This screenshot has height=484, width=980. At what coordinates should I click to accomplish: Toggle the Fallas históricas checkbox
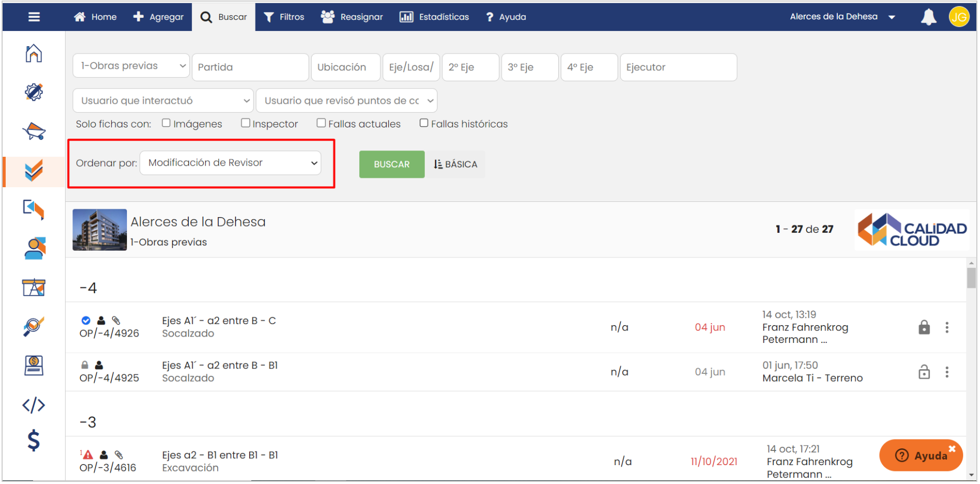tap(424, 123)
